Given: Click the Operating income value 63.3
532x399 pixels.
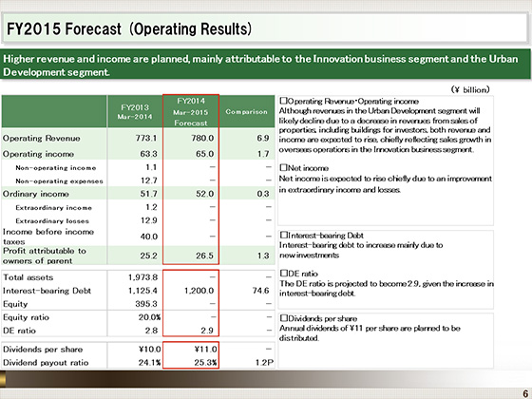Looking at the screenshot, I should point(148,154).
